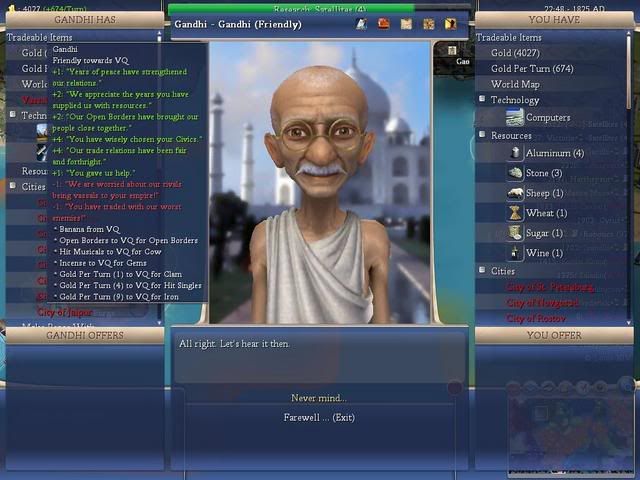Select Wine (1) from your resources
Screen dimensions: 640x480
tap(544, 253)
